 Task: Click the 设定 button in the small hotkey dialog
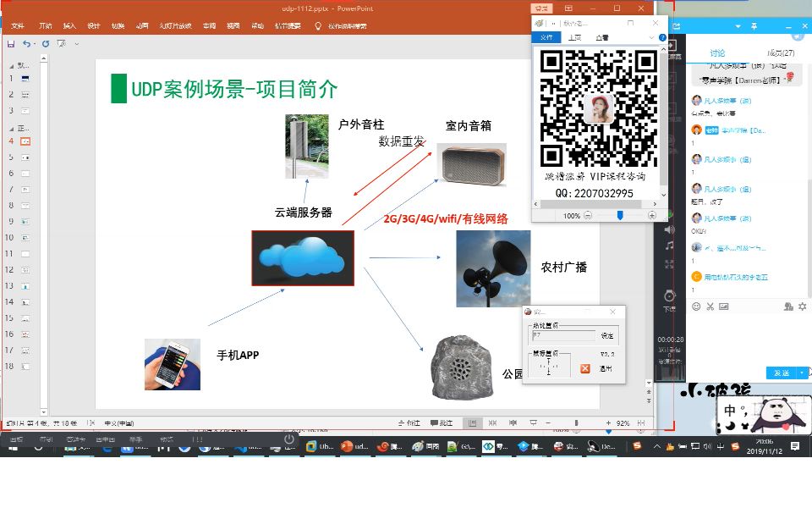607,335
